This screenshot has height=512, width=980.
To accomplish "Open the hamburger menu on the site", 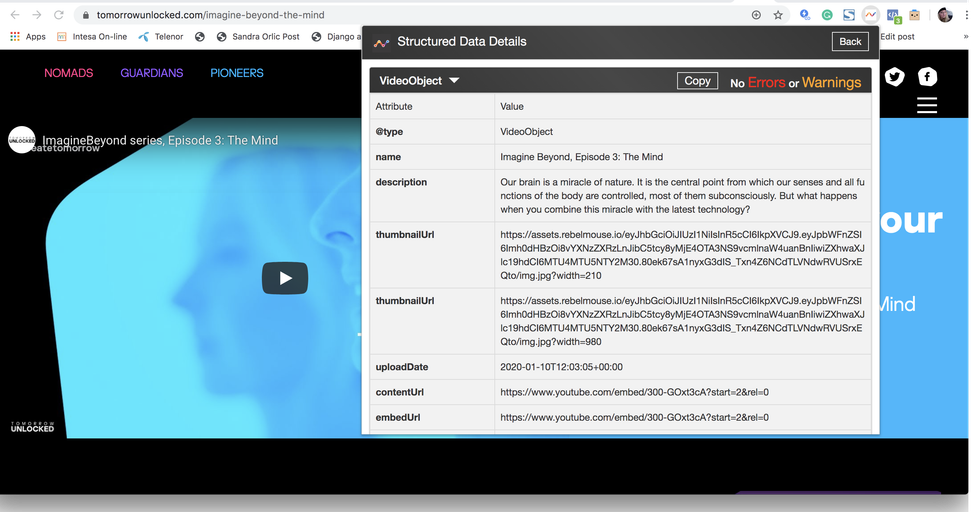I will [926, 105].
